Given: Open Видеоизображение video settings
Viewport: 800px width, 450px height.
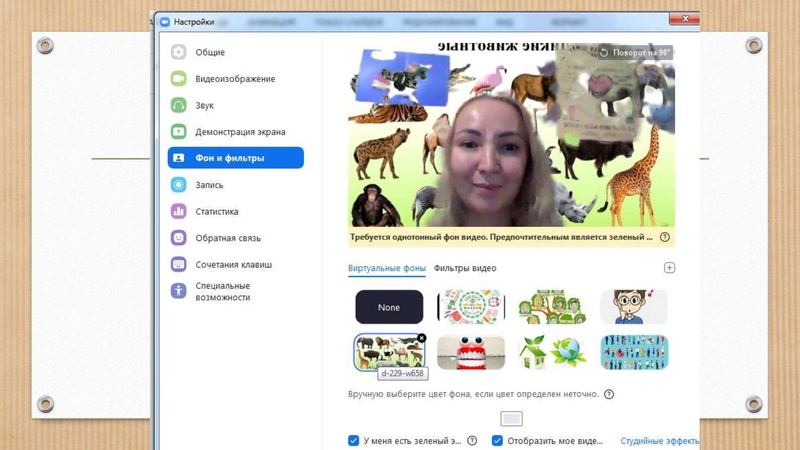Looking at the screenshot, I should coord(234,79).
